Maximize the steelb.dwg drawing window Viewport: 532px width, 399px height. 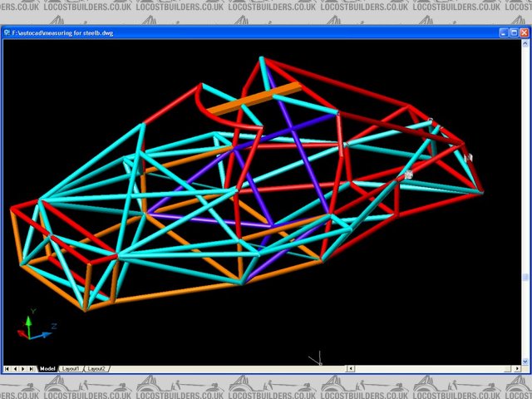(514, 32)
